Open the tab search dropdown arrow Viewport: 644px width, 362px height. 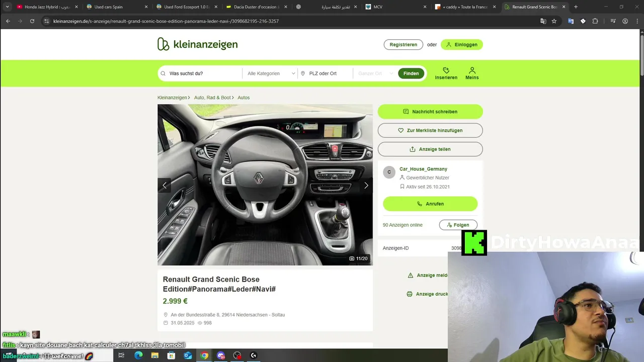point(7,7)
